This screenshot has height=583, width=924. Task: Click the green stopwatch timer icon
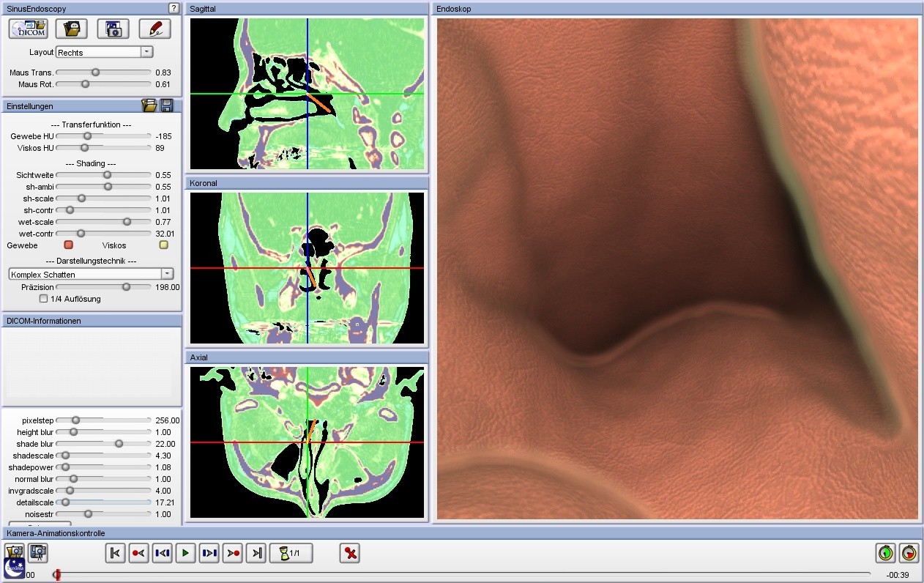pyautogui.click(x=885, y=553)
